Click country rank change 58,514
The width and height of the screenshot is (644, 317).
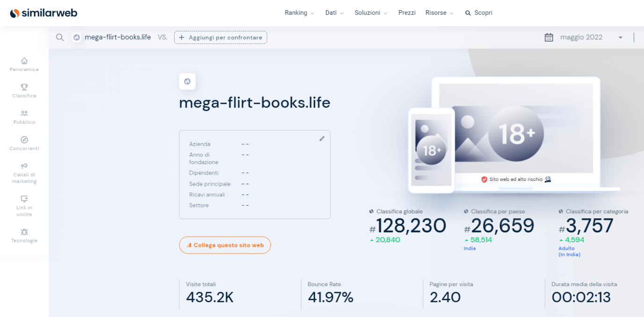(482, 240)
